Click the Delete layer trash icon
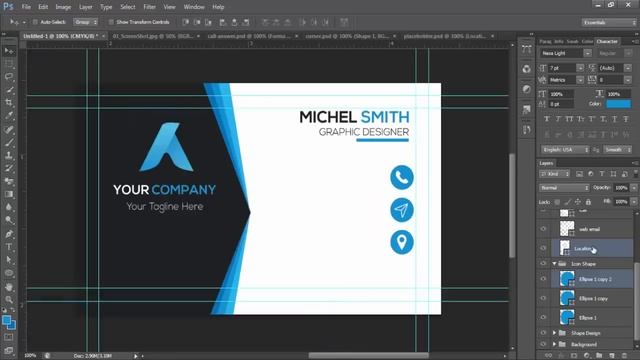The image size is (640, 360). pyautogui.click(x=624, y=356)
